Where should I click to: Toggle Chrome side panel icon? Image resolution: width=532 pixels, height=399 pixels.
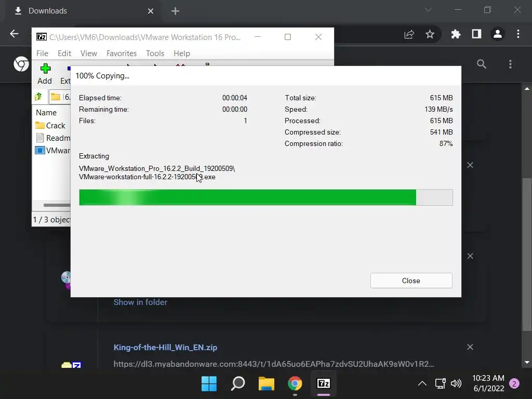pos(477,34)
